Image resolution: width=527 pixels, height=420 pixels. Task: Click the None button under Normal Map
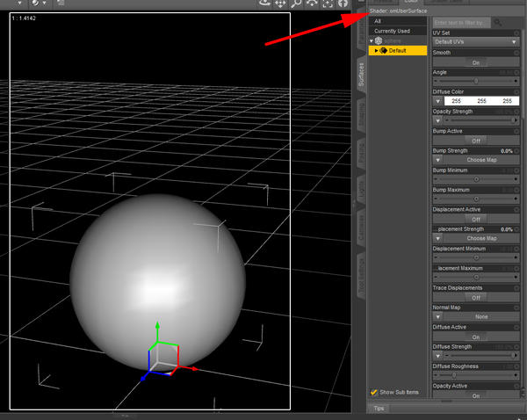pos(481,317)
